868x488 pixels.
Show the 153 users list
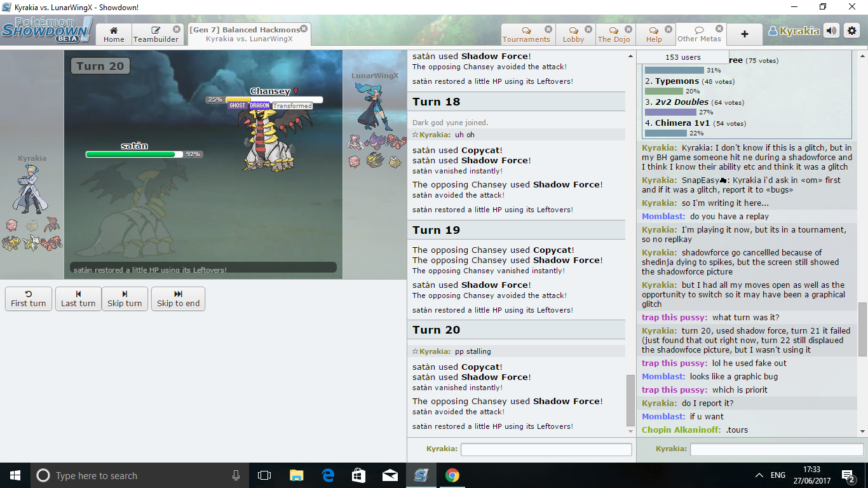point(683,57)
